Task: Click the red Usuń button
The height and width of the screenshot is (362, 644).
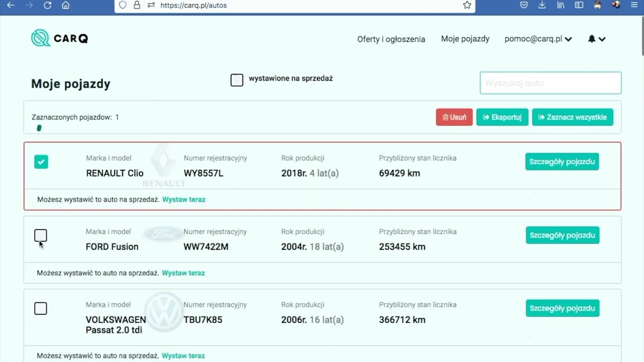Action: point(454,117)
